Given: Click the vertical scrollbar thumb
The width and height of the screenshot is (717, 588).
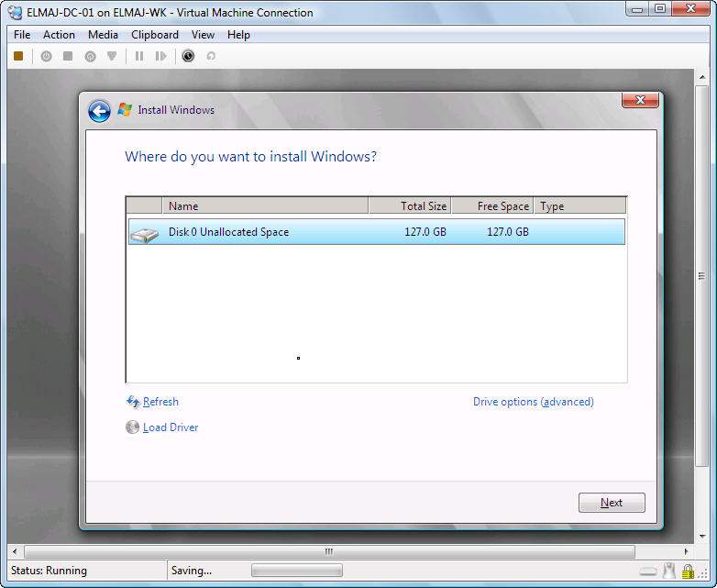Looking at the screenshot, I should point(702,276).
